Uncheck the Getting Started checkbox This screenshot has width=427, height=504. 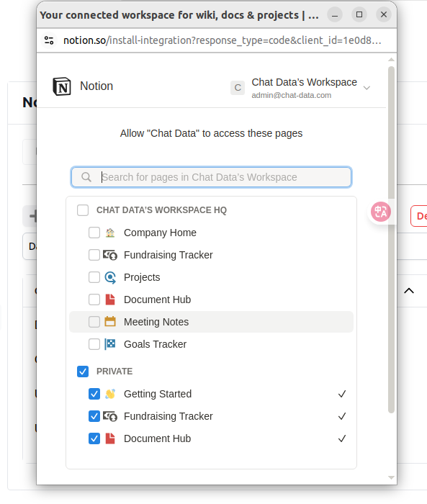tap(94, 394)
